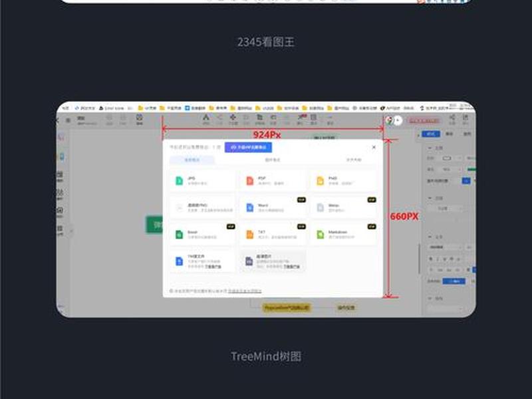The width and height of the screenshot is (532, 399).
Task: Choose the JPG export format card
Action: point(202,181)
